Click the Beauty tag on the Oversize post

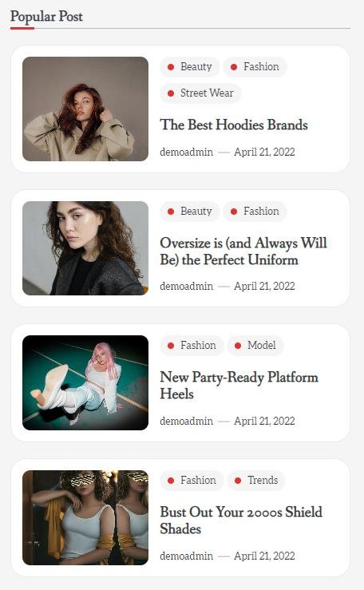189,212
